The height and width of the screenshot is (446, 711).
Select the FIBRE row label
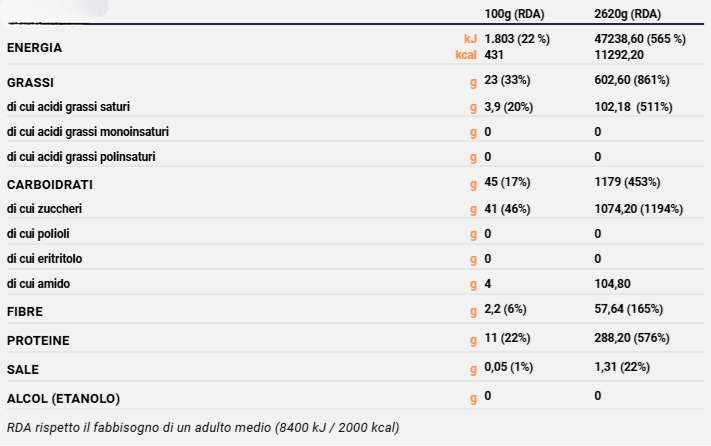point(25,312)
